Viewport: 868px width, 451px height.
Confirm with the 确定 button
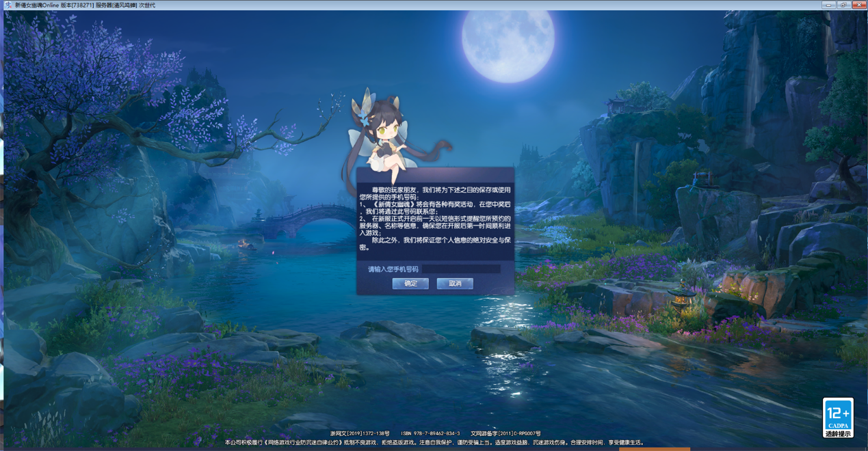click(x=410, y=284)
